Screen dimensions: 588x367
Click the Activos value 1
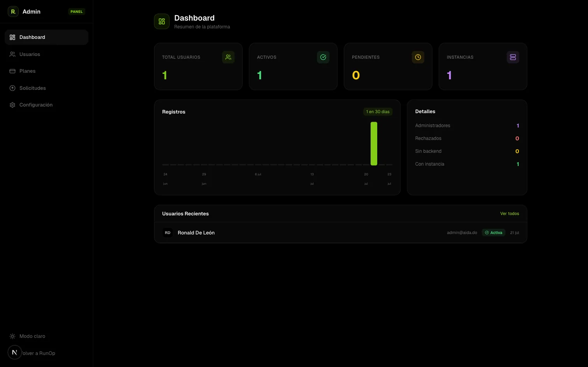click(260, 75)
